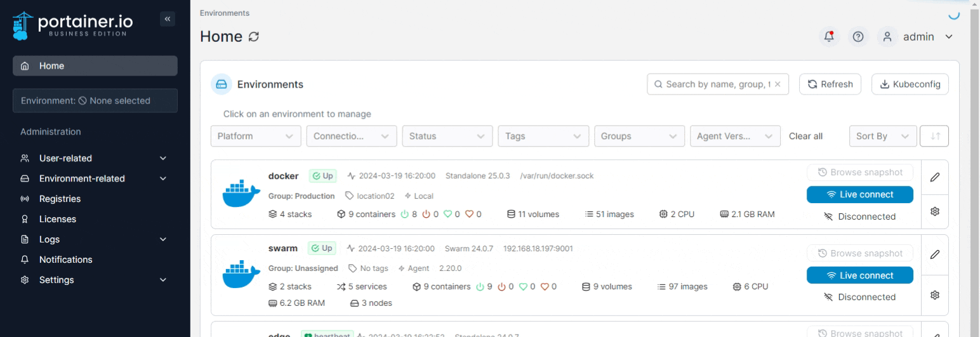Screen dimensions: 980x337
Task: Download Kubeconfig button
Action: pyautogui.click(x=910, y=84)
